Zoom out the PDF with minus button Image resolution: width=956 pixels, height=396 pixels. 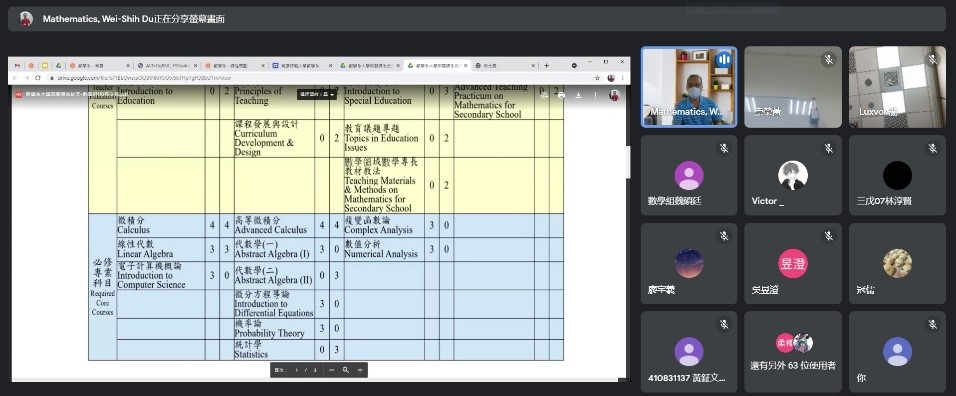tap(331, 370)
